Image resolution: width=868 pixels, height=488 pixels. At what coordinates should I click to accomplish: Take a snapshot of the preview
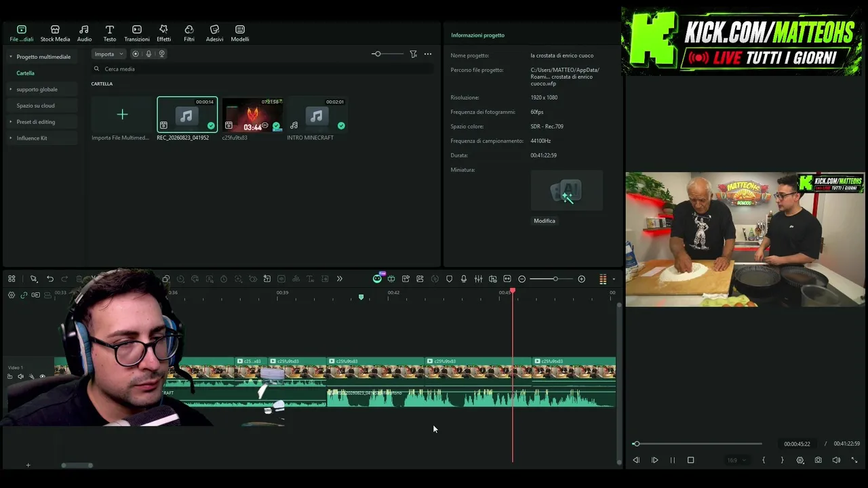pos(818,460)
